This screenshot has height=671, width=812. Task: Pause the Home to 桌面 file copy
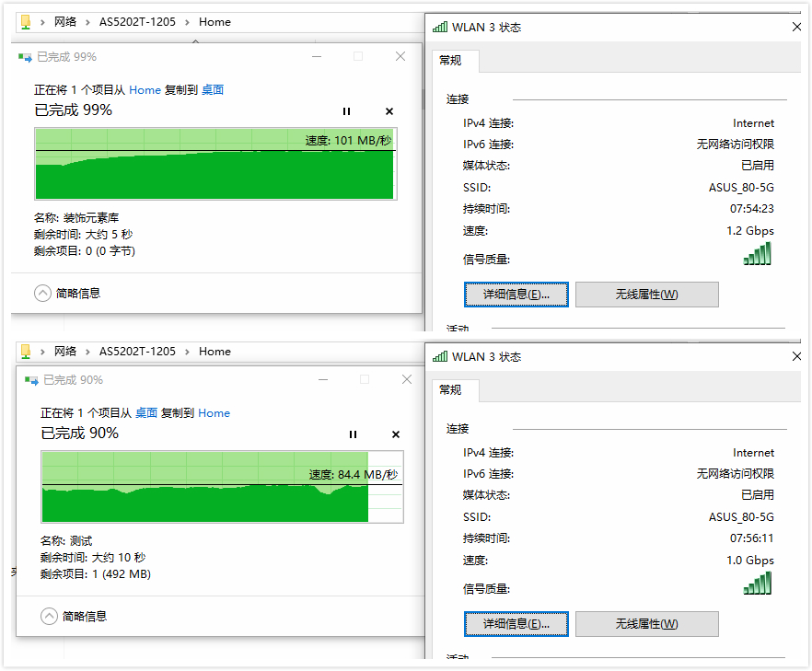coord(346,110)
